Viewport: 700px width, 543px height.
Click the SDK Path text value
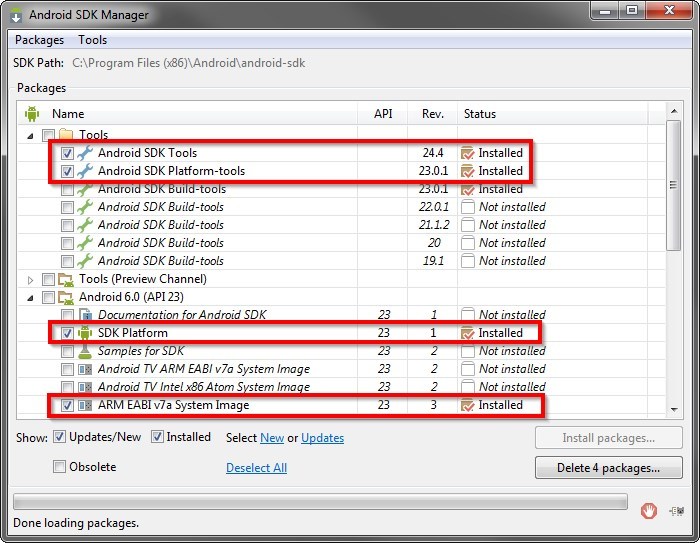tap(188, 63)
